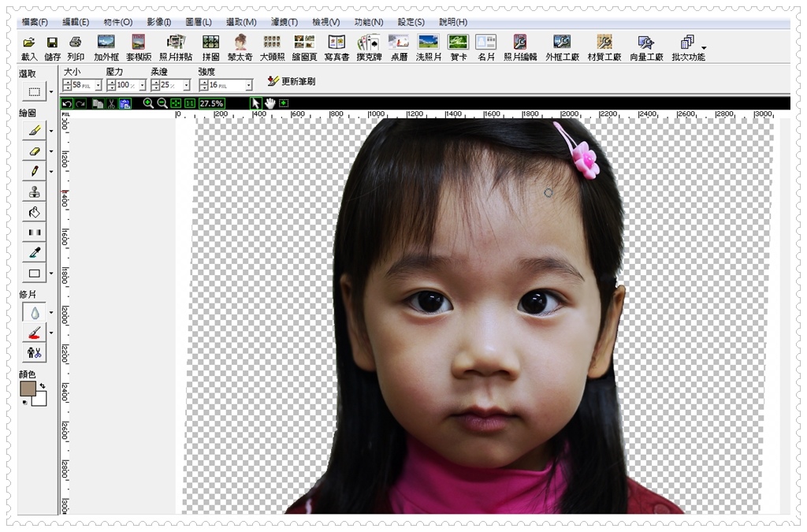Open the 檔案(F) file menu
Viewport: 807px width, 532px height.
[35, 22]
